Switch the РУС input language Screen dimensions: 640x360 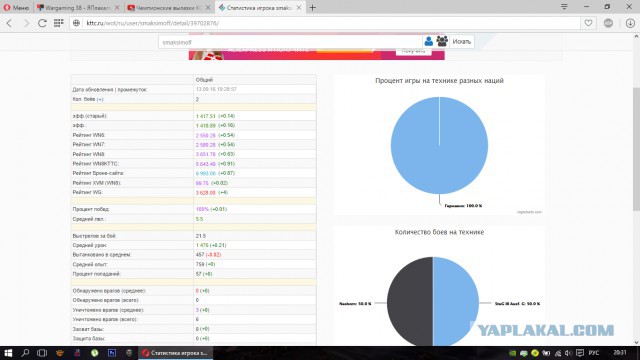(x=594, y=353)
